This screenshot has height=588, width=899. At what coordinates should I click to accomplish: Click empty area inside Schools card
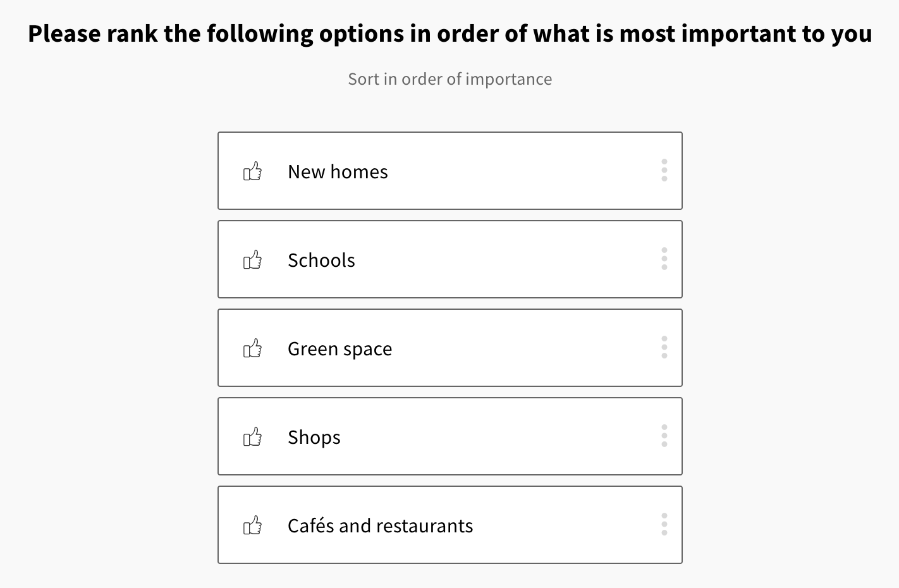point(506,260)
